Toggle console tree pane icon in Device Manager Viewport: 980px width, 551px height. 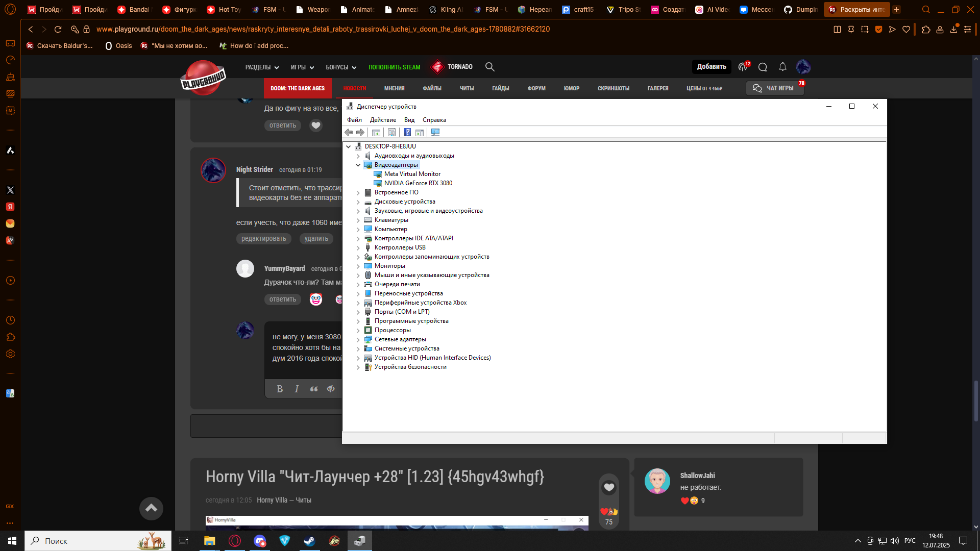[x=376, y=133]
